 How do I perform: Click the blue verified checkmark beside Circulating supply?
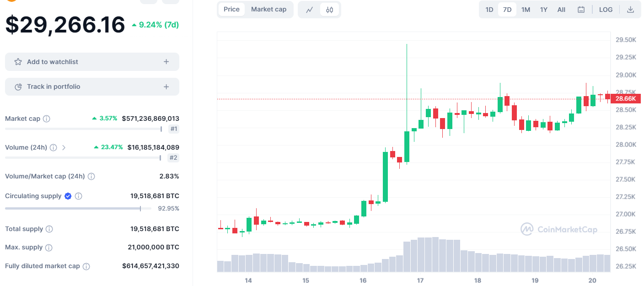pyautogui.click(x=68, y=196)
